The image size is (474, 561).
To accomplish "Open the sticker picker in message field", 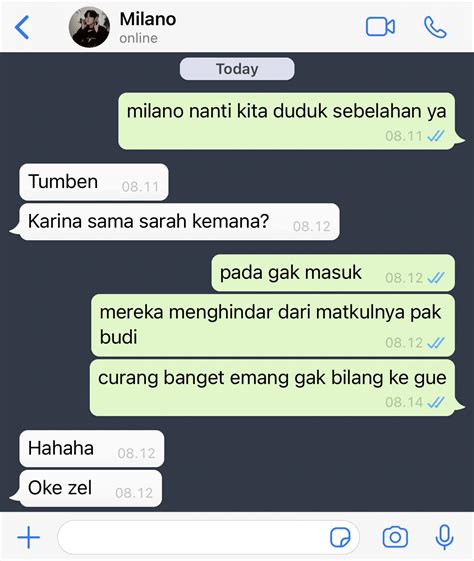I will 340,537.
